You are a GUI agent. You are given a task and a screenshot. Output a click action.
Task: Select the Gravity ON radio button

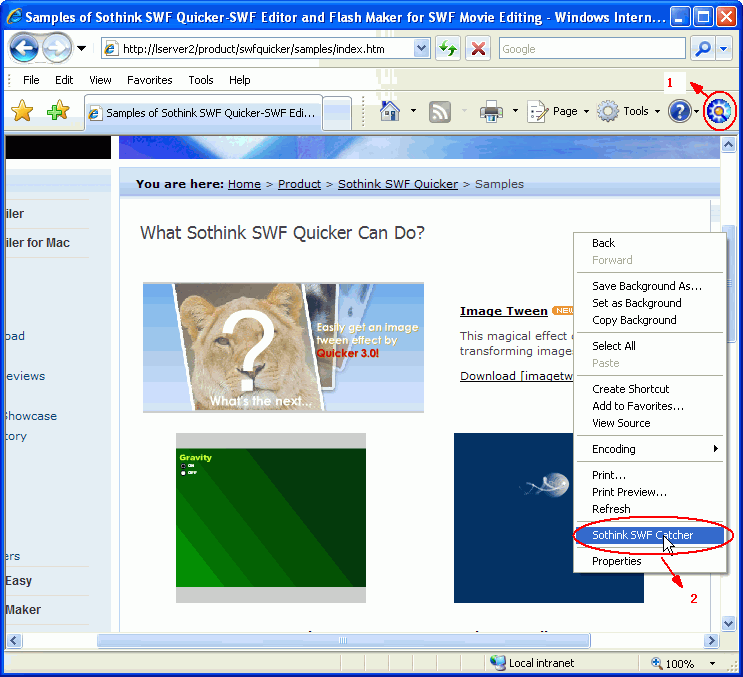pos(183,466)
